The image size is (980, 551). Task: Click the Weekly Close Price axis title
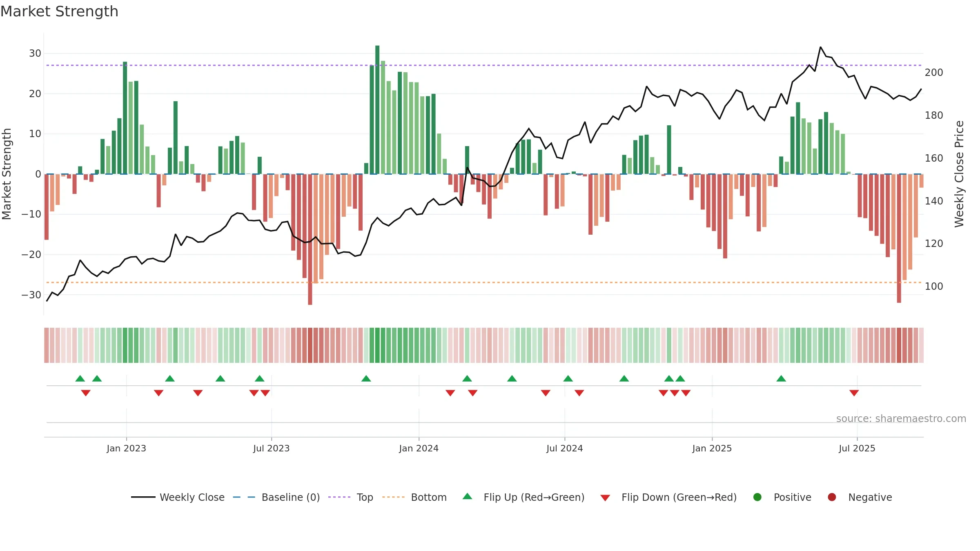click(959, 174)
